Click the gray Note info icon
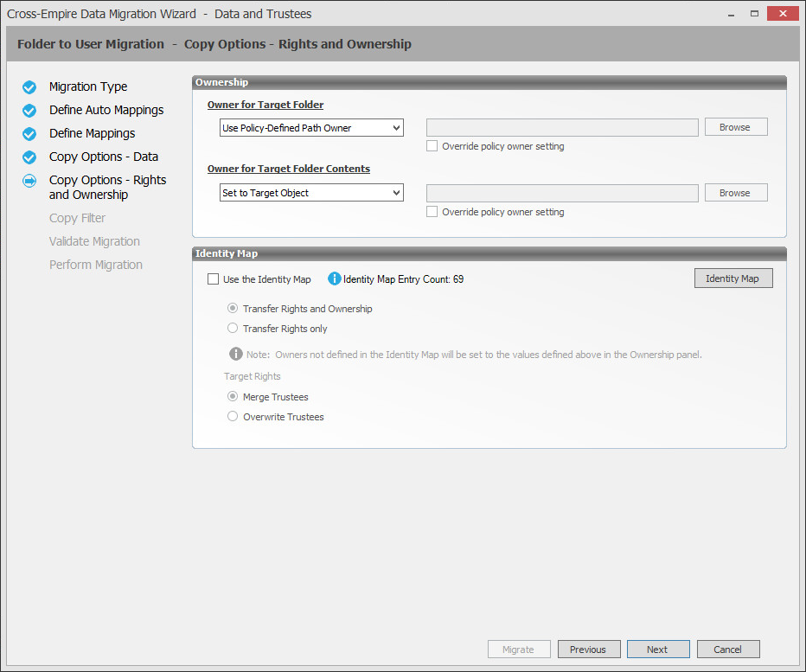 coord(235,354)
